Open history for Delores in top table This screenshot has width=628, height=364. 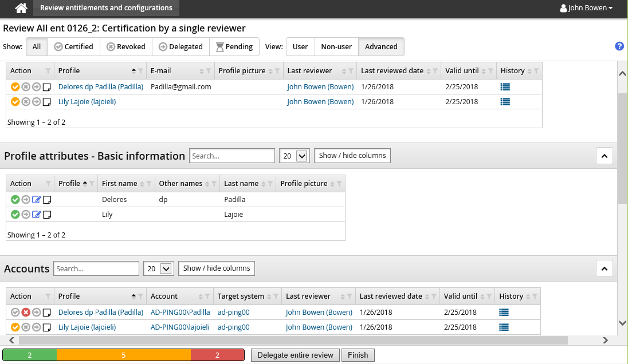(505, 87)
